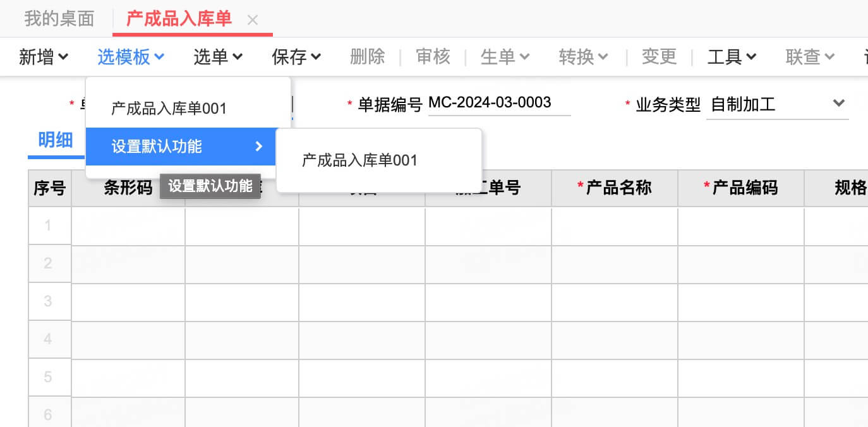The height and width of the screenshot is (427, 868).
Task: Click the 审核 toolbar button
Action: click(433, 57)
